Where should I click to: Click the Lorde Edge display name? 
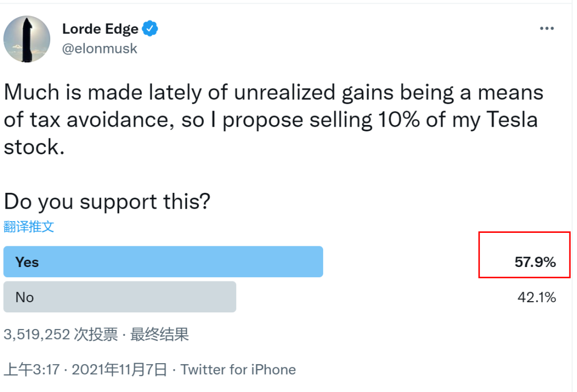click(x=101, y=29)
